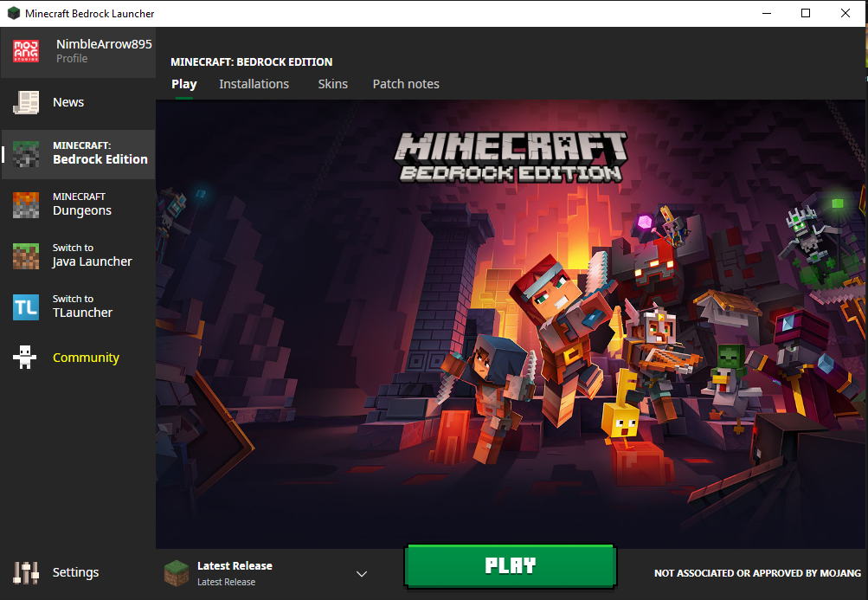Select the News newspaper icon
Viewport: 868px width, 600px height.
point(27,101)
